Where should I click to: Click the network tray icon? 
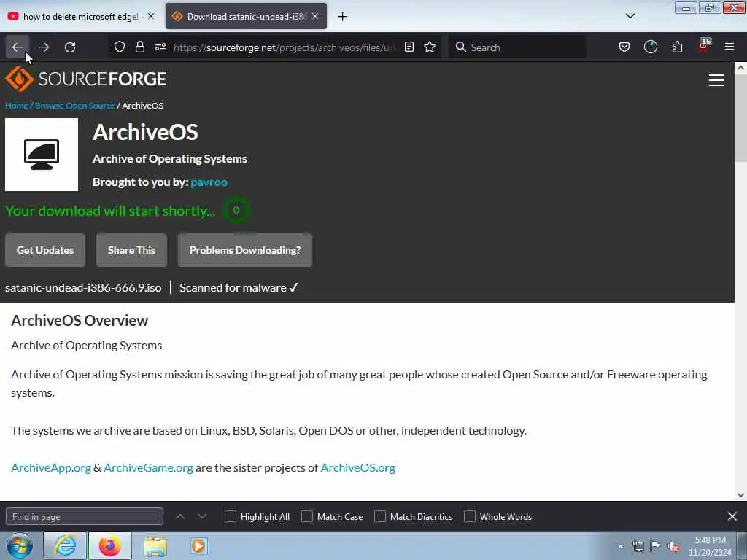coord(638,546)
